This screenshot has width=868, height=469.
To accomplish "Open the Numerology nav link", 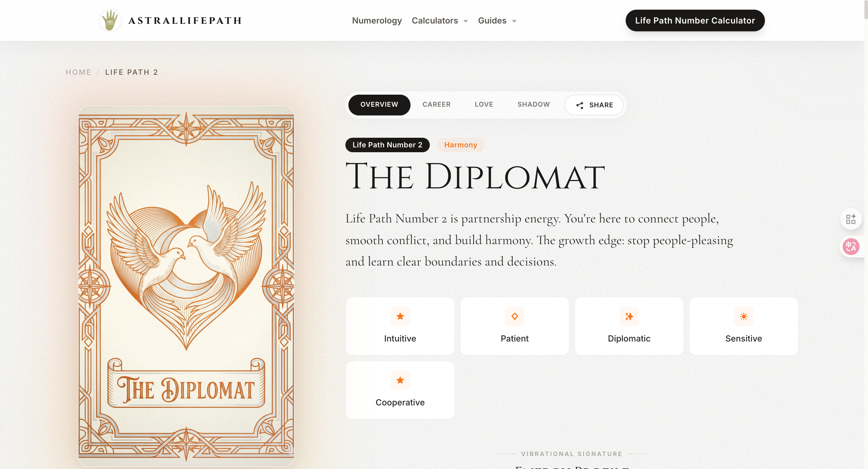I will point(377,20).
